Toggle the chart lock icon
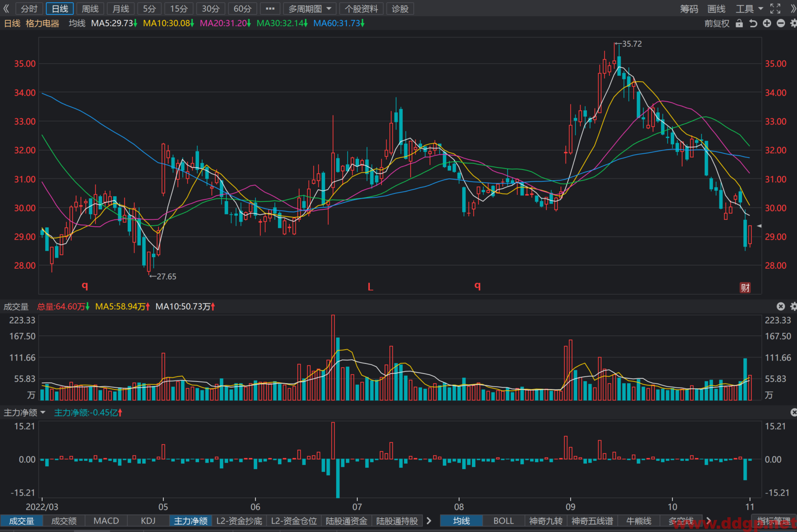Screen dimensions: 797x532 (x=739, y=23)
